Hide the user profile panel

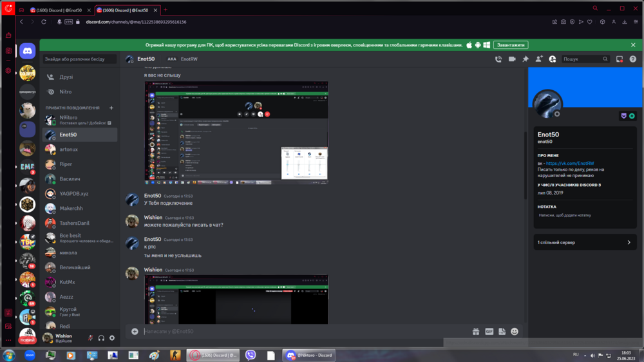point(553,59)
